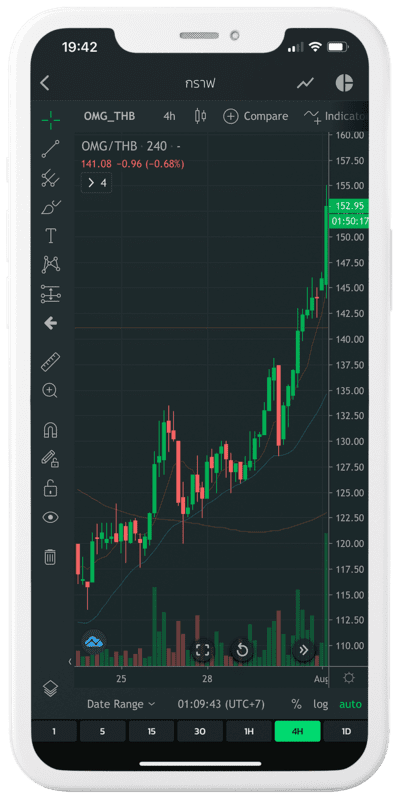Image resolution: width=400 pixels, height=801 pixels.
Task: Click the OMG_THB symbol name
Action: 109,116
